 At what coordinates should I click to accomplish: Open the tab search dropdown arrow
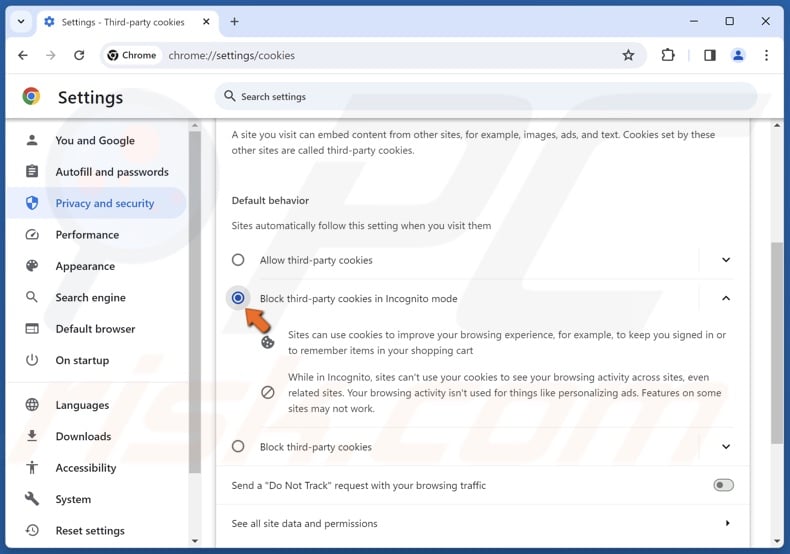click(21, 22)
